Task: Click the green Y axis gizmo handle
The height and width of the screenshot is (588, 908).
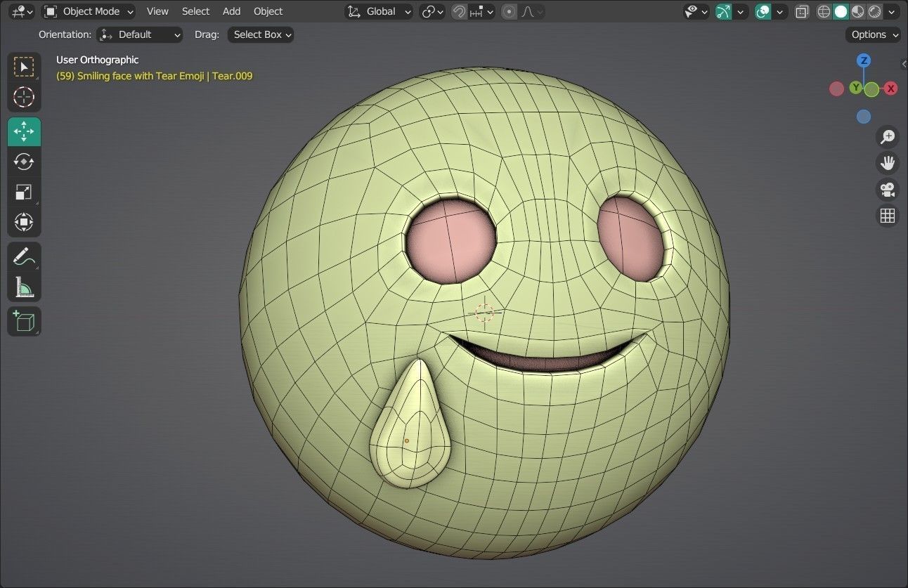Action: tap(856, 88)
